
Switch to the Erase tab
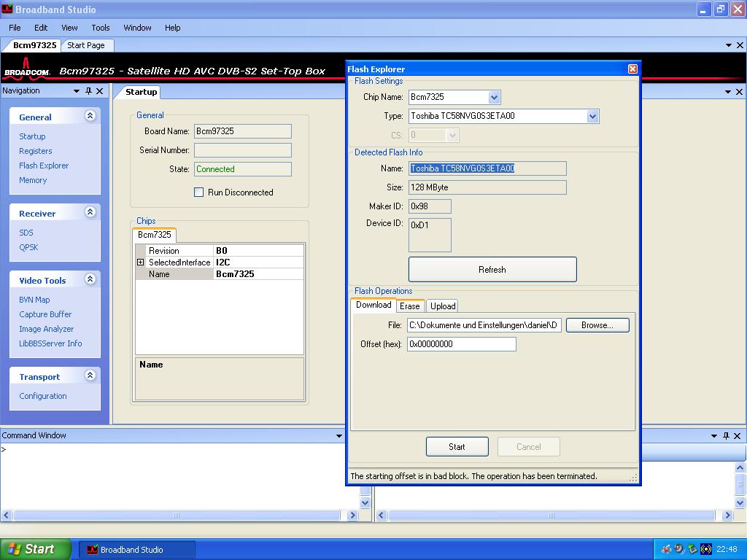tap(409, 306)
